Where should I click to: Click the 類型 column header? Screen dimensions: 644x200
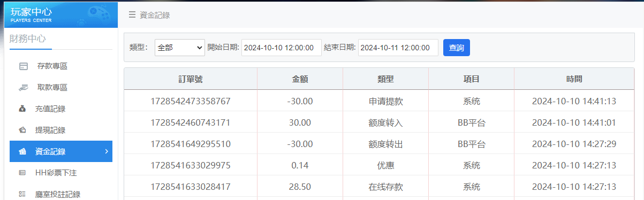click(x=385, y=79)
